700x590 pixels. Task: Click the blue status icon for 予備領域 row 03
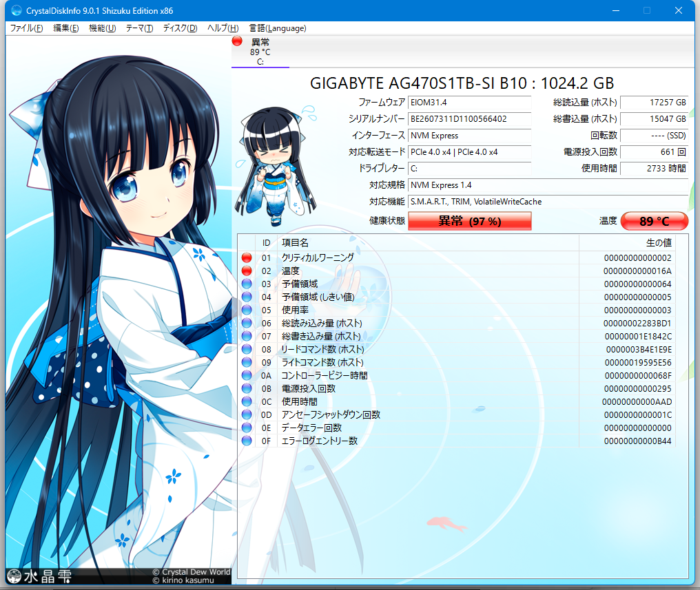247,284
